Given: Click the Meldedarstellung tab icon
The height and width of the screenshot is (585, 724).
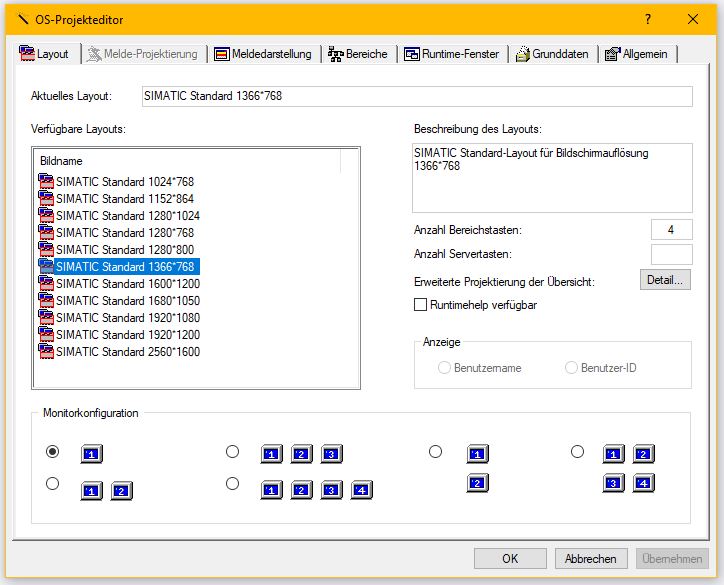Looking at the screenshot, I should 222,54.
